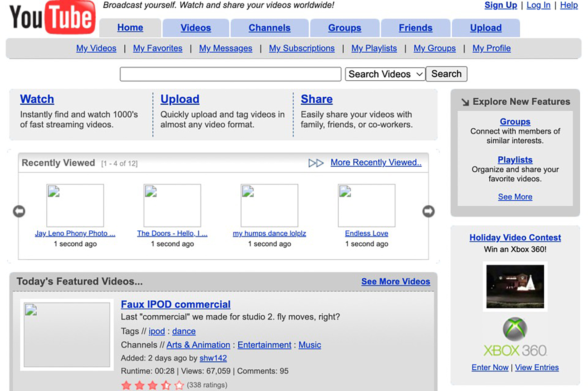Rate the video with the first star
Screen dimensions: 588x391
[126, 385]
